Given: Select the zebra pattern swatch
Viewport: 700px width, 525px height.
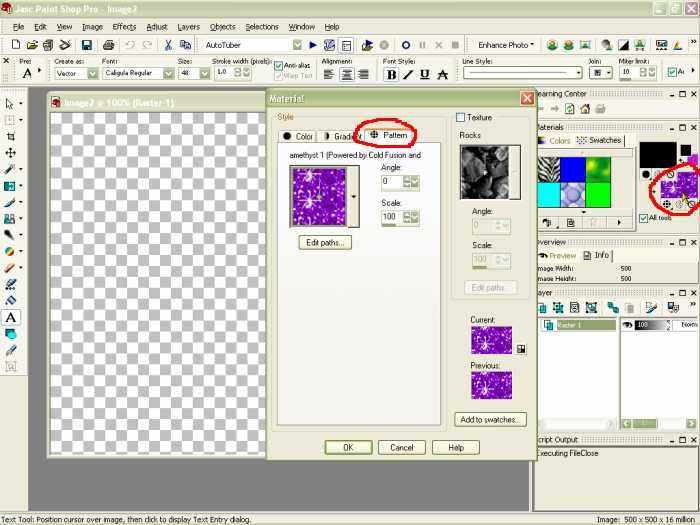Looking at the screenshot, I should pyautogui.click(x=548, y=170).
